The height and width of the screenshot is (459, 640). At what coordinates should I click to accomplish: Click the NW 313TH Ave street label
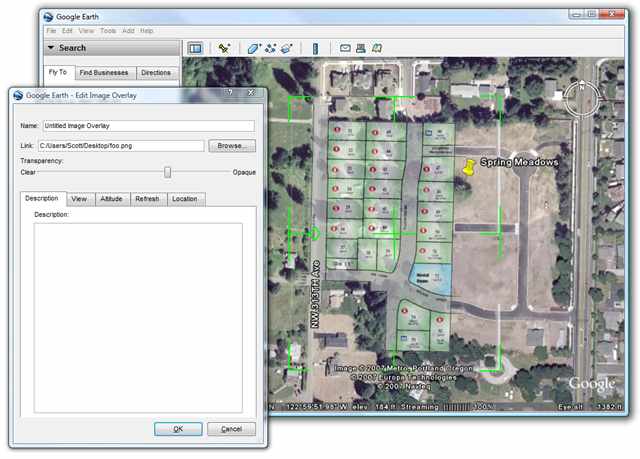(x=315, y=294)
